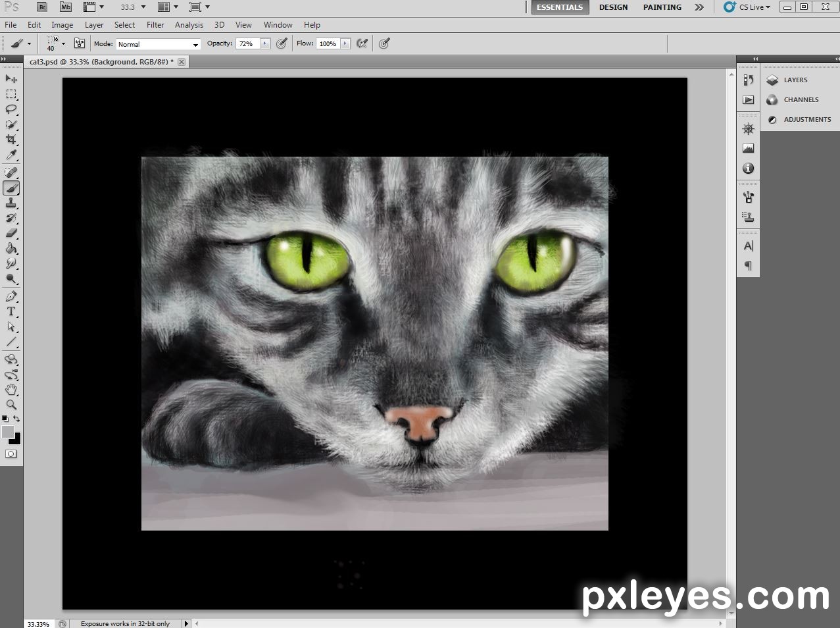Open the Layer menu
Image resolution: width=840 pixels, height=628 pixels.
tap(94, 25)
